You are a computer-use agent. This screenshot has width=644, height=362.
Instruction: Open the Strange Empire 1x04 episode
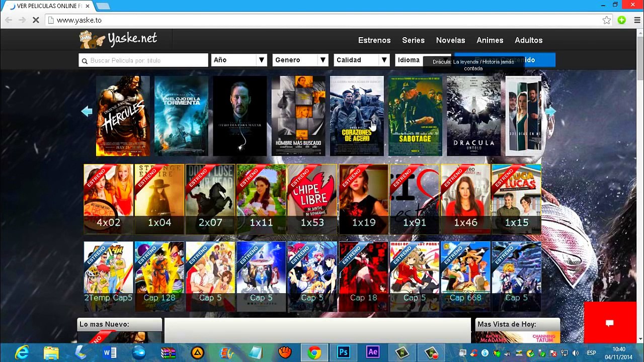click(x=159, y=199)
